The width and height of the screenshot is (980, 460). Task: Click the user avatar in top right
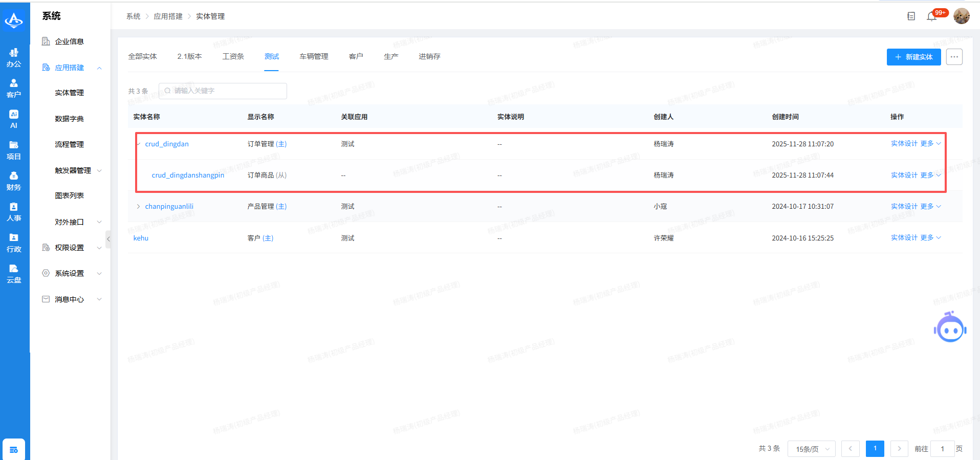point(961,16)
